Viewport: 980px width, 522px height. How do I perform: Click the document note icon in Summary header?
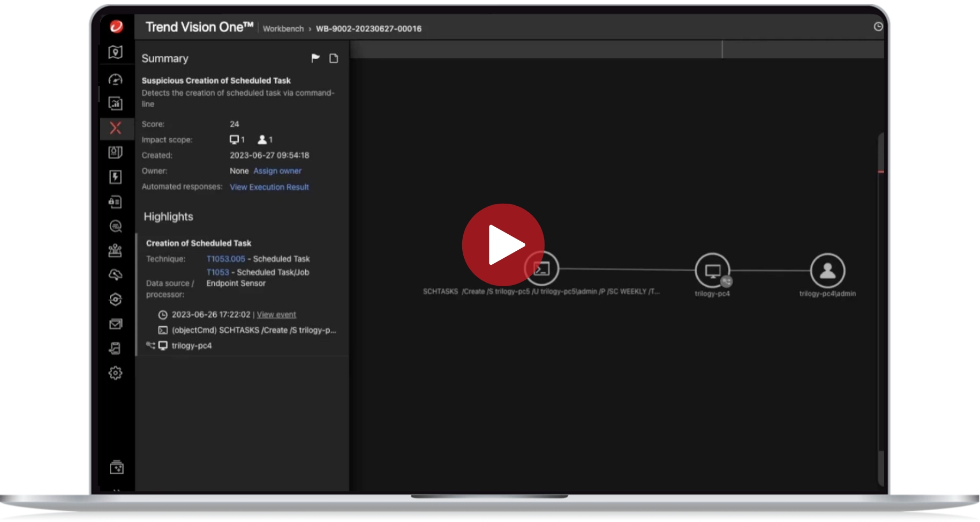pos(334,58)
